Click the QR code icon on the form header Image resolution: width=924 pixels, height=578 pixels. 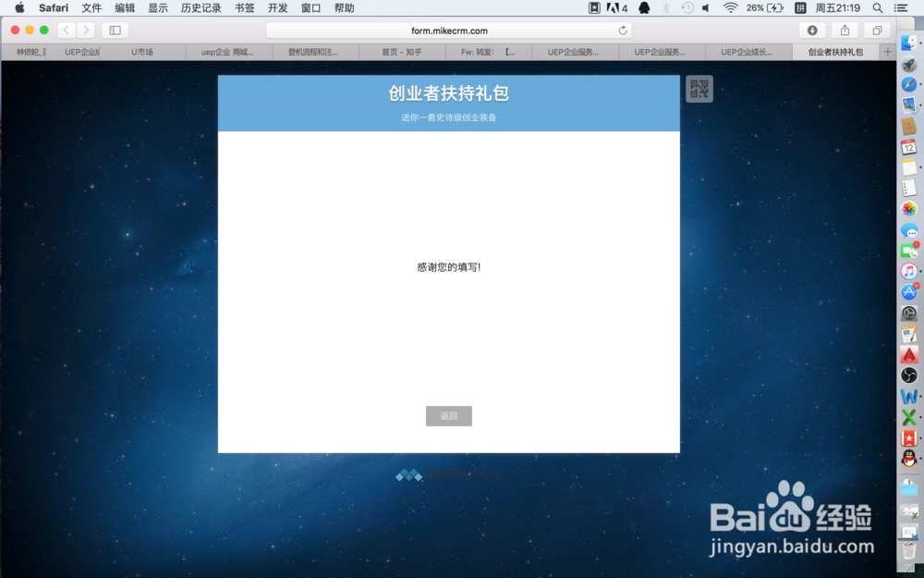[699, 89]
